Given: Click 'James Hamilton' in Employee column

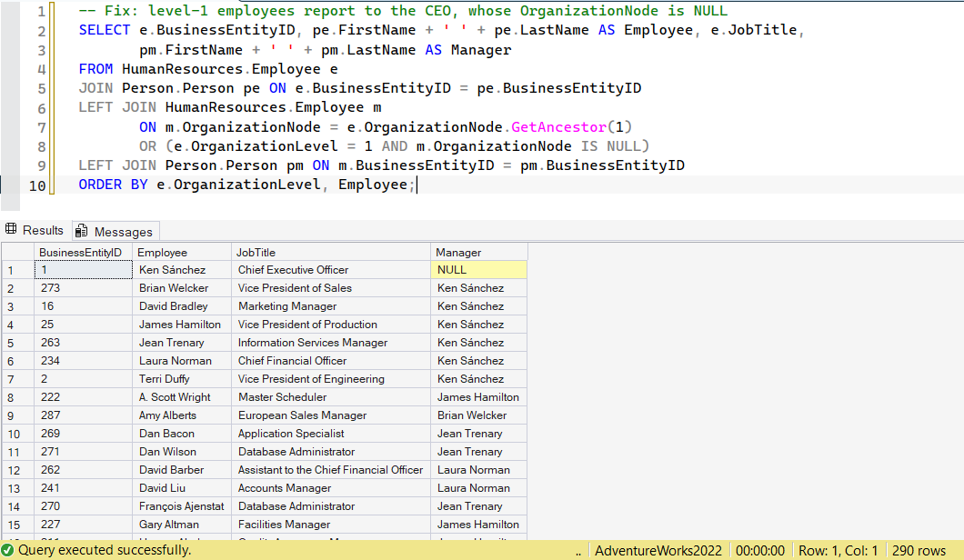Looking at the screenshot, I should tap(181, 324).
